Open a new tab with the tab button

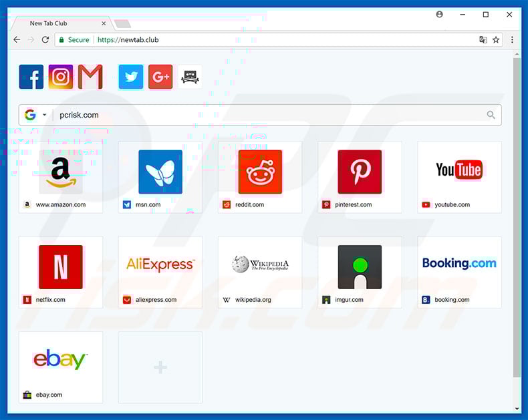coord(122,24)
